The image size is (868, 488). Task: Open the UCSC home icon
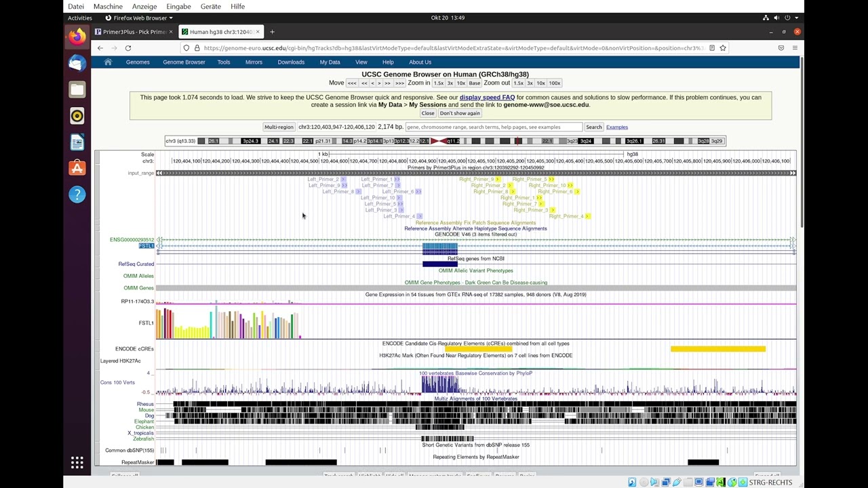108,62
